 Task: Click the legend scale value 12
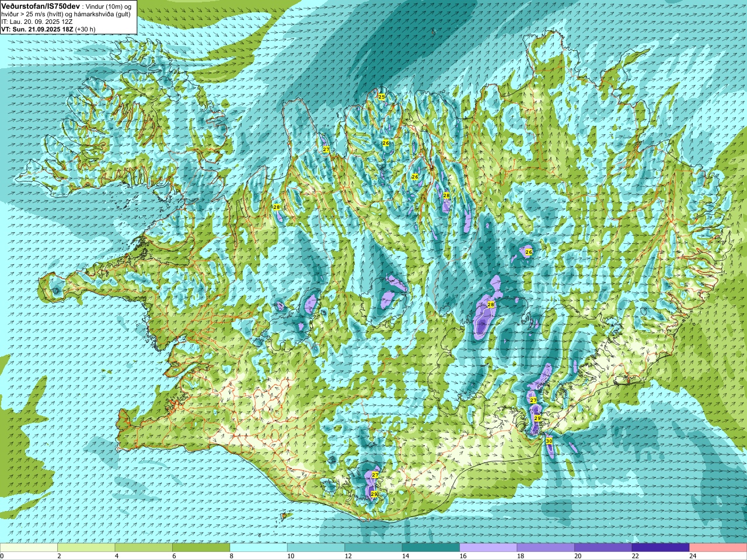click(348, 556)
